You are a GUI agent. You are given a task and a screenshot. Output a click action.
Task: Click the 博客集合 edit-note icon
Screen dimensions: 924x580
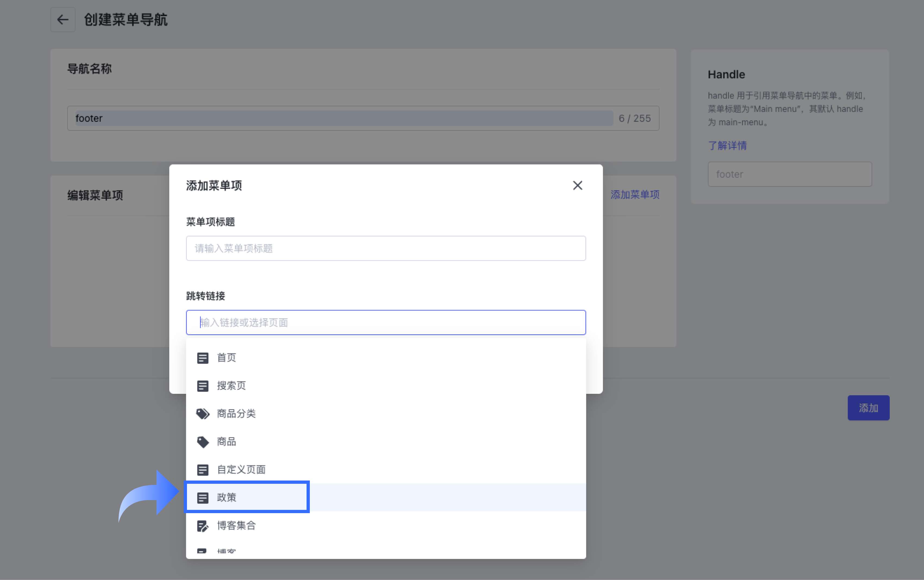pos(202,526)
